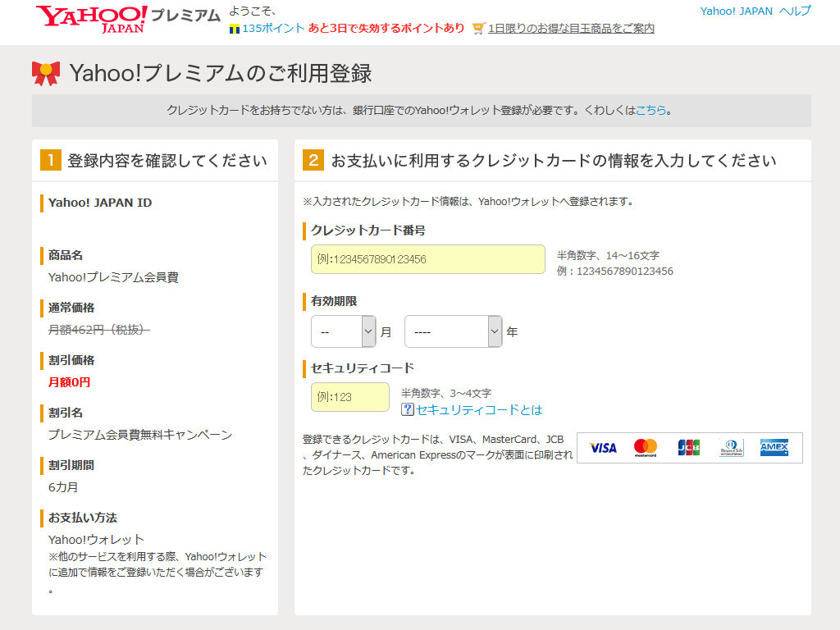Click the 半角数字、14～16文字 hint

[x=608, y=256]
